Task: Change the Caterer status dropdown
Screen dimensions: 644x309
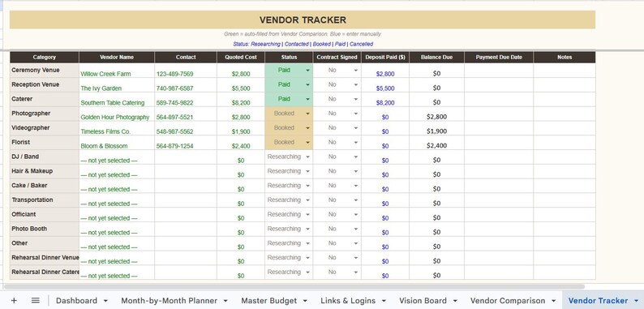Action: pyautogui.click(x=307, y=99)
